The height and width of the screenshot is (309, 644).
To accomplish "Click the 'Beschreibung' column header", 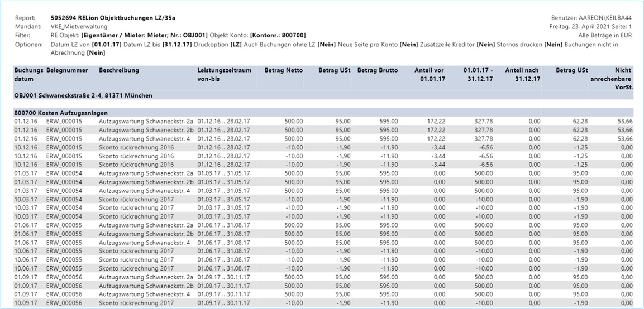I will coord(119,70).
